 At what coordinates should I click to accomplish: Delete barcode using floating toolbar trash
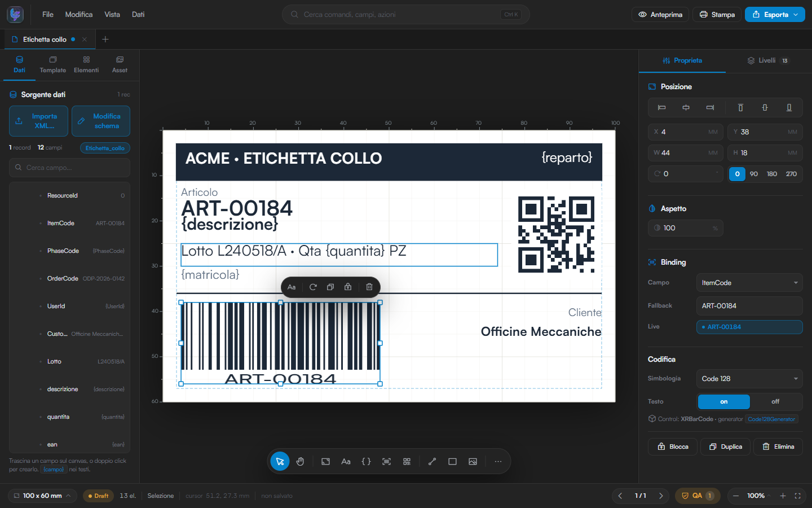coord(369,287)
